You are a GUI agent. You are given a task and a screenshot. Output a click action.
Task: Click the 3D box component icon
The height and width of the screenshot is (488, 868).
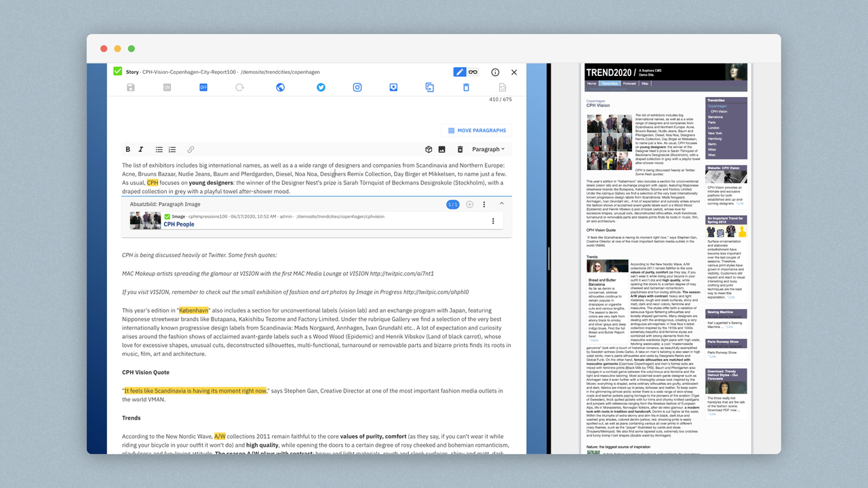[x=429, y=149]
